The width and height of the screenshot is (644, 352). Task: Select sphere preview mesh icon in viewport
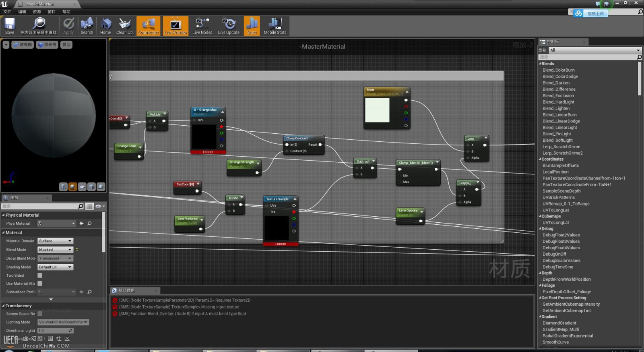(73, 186)
